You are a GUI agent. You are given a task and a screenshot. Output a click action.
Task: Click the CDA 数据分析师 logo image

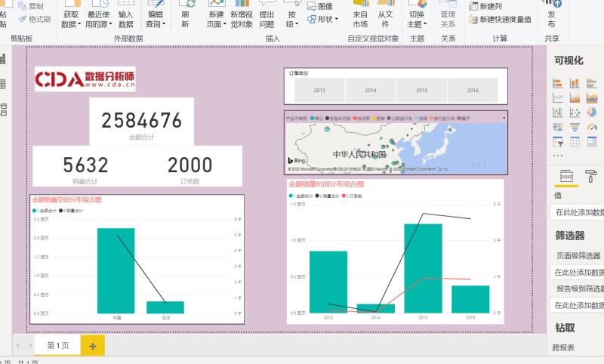[x=85, y=79]
